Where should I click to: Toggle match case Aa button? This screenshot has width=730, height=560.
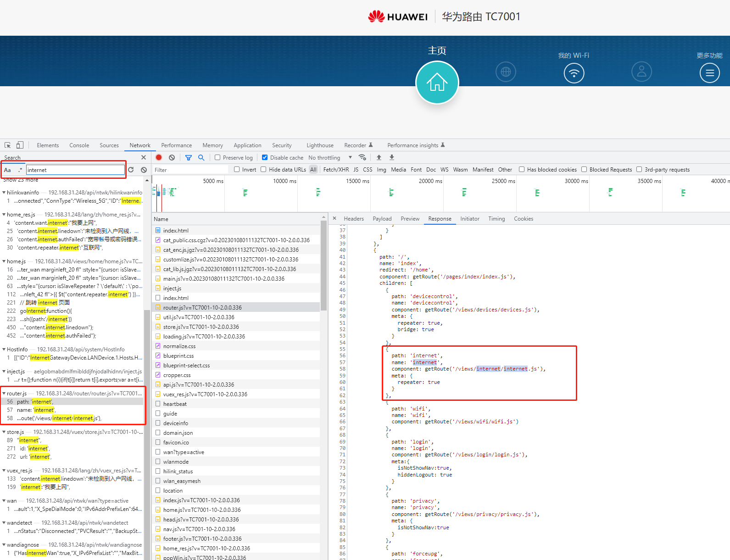pos(7,170)
